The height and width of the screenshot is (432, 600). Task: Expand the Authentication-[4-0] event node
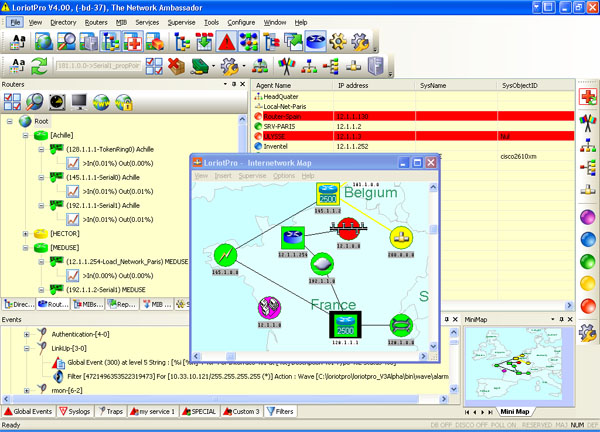(x=26, y=336)
